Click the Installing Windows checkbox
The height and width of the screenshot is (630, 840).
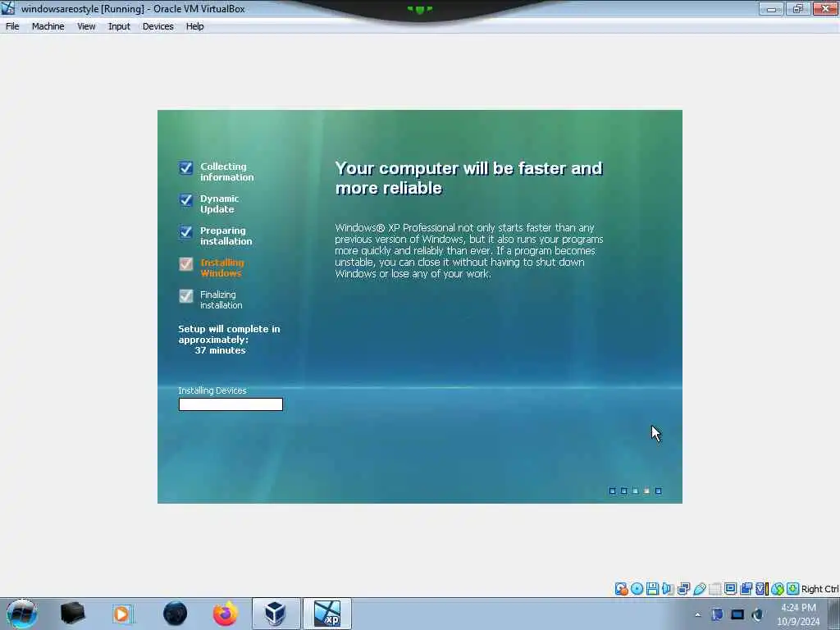[186, 264]
